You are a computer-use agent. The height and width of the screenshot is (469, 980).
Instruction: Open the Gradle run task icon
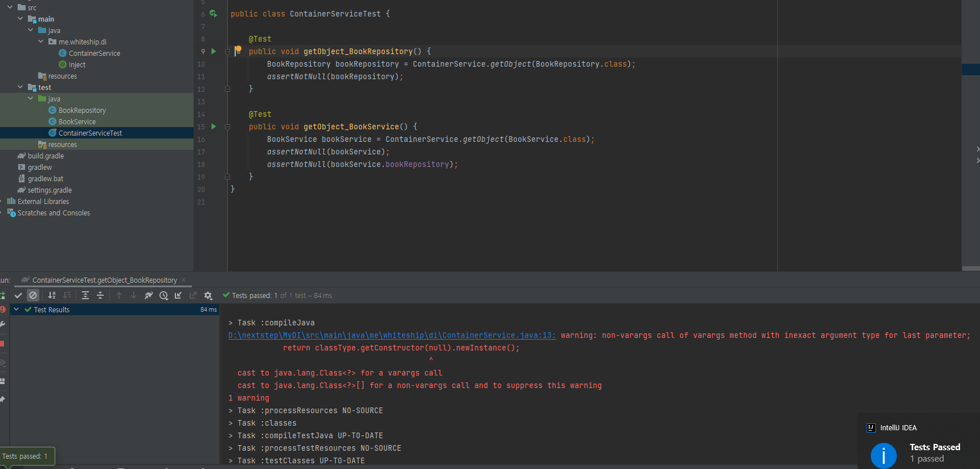[149, 295]
